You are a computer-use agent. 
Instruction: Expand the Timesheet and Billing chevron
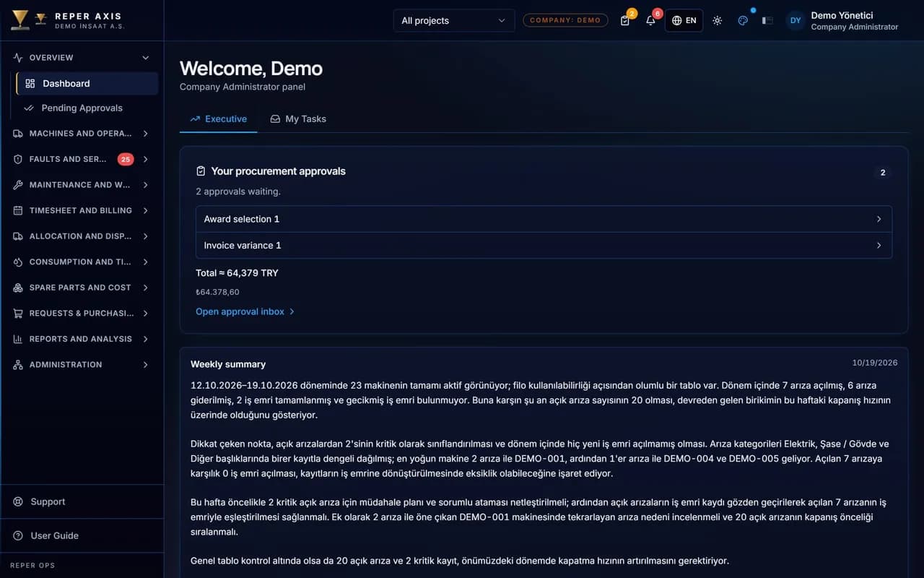point(146,210)
